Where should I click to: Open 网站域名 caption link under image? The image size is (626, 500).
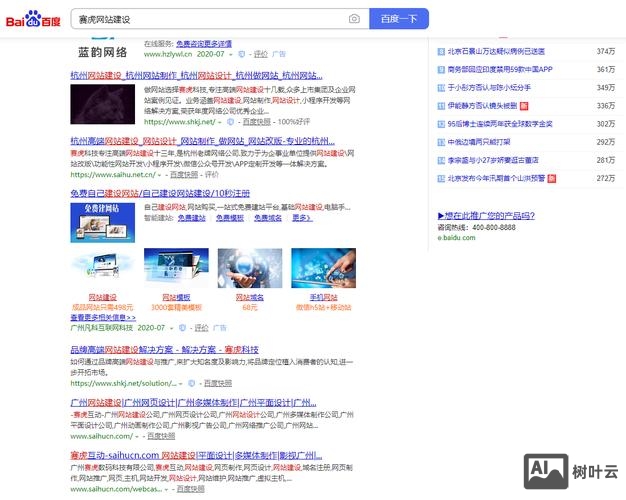(x=250, y=298)
